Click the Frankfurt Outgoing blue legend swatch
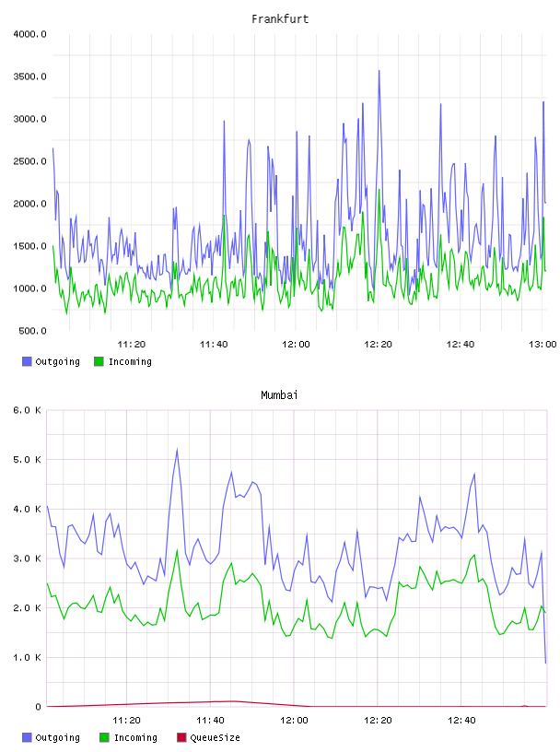 coord(27,361)
